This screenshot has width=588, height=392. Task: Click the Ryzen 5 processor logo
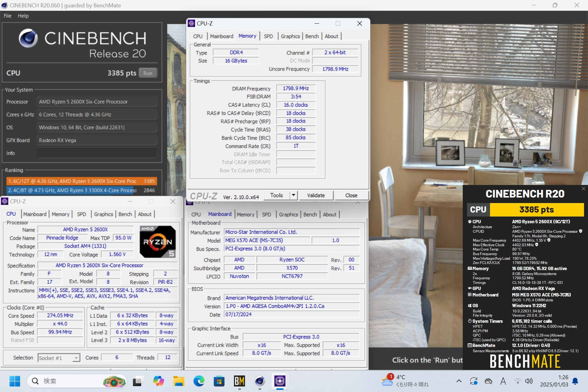[158, 242]
